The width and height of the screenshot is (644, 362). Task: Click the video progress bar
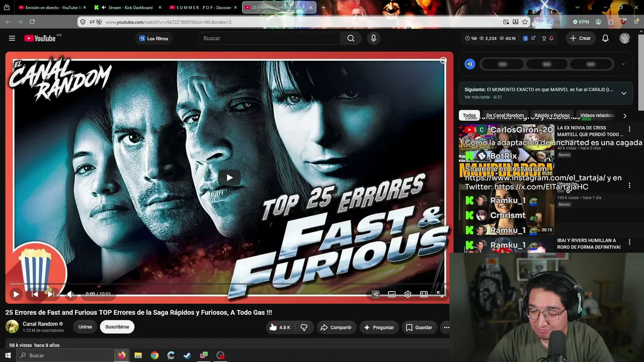[229, 285]
